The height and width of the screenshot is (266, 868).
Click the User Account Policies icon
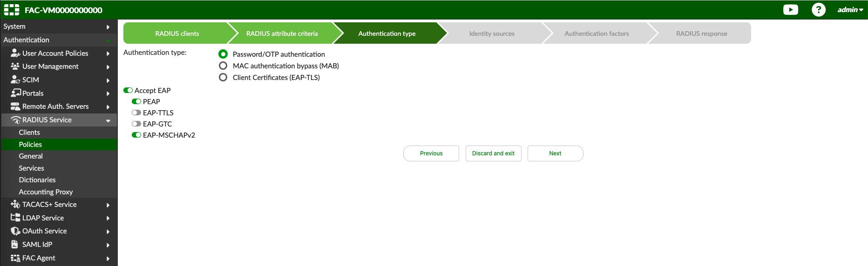(x=15, y=53)
